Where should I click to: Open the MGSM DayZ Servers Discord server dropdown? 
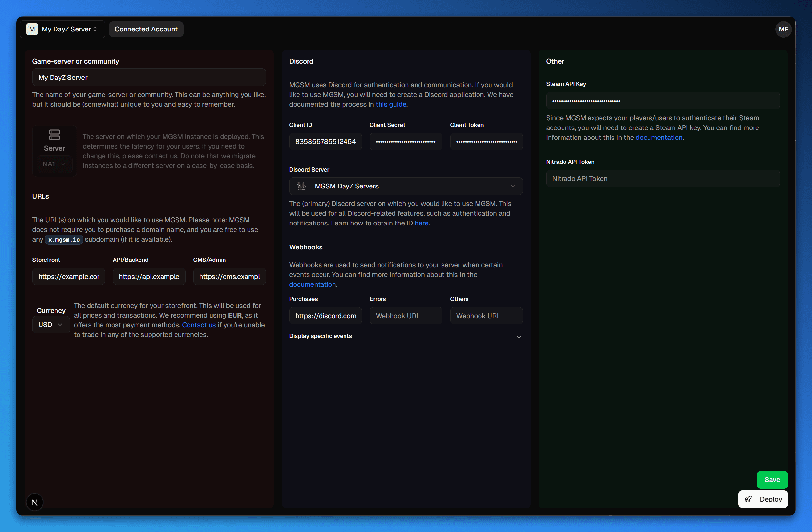pyautogui.click(x=406, y=186)
